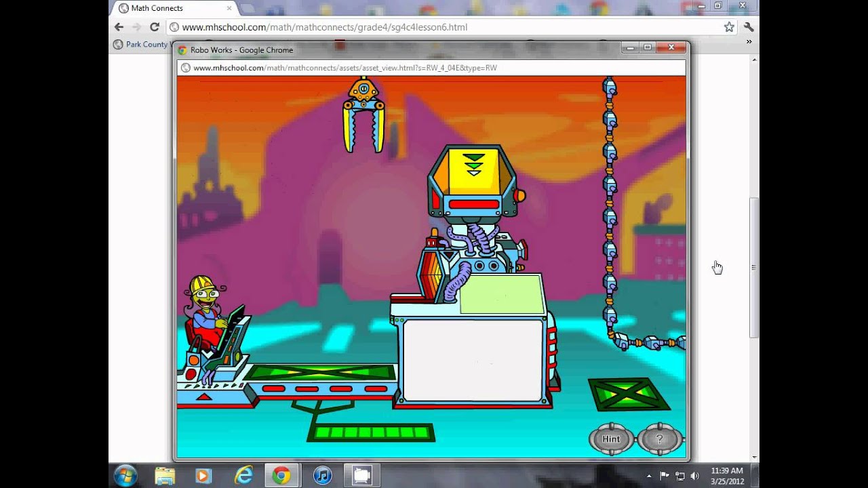Bookmark this page with the star icon
This screenshot has height=488, width=868.
click(x=729, y=27)
